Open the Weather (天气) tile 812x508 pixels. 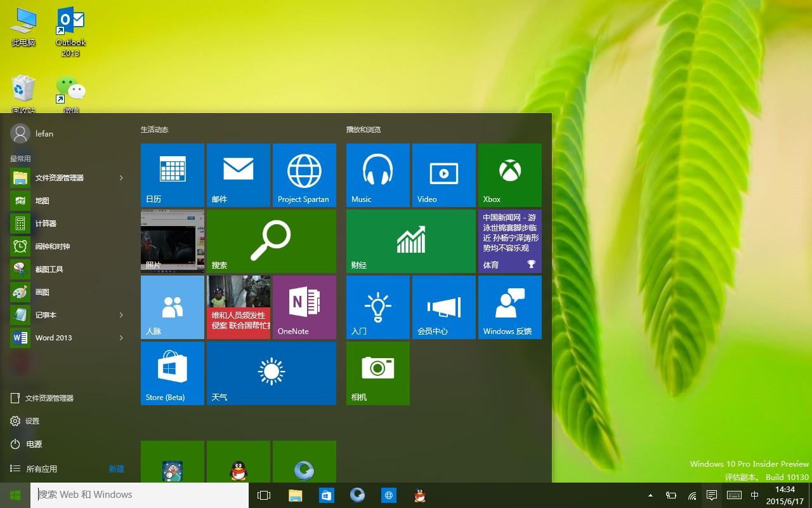(x=271, y=373)
